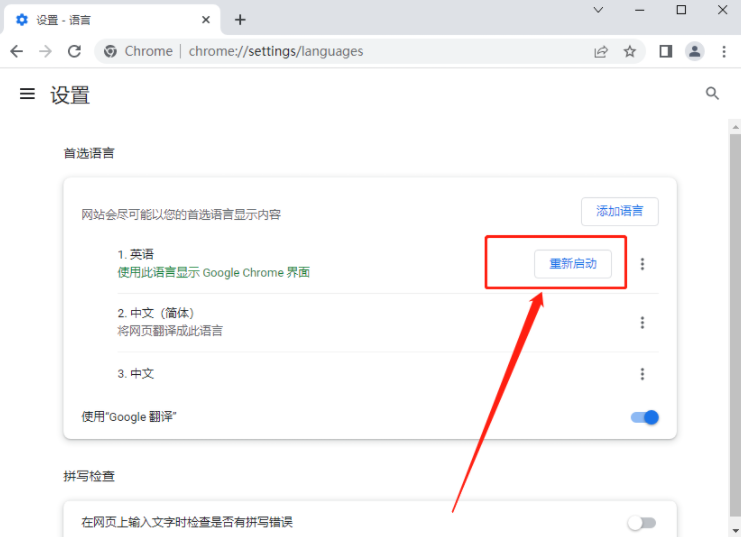Screen dimensions: 741x537
Task: Click text 网站会尽可能以您的首选语言显示内容
Action: pos(181,215)
